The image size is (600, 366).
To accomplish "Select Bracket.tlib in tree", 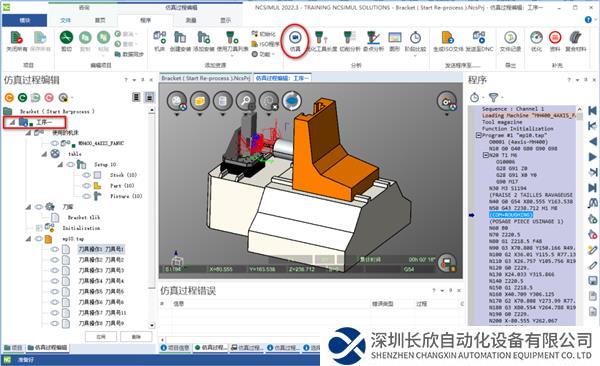I will click(84, 217).
